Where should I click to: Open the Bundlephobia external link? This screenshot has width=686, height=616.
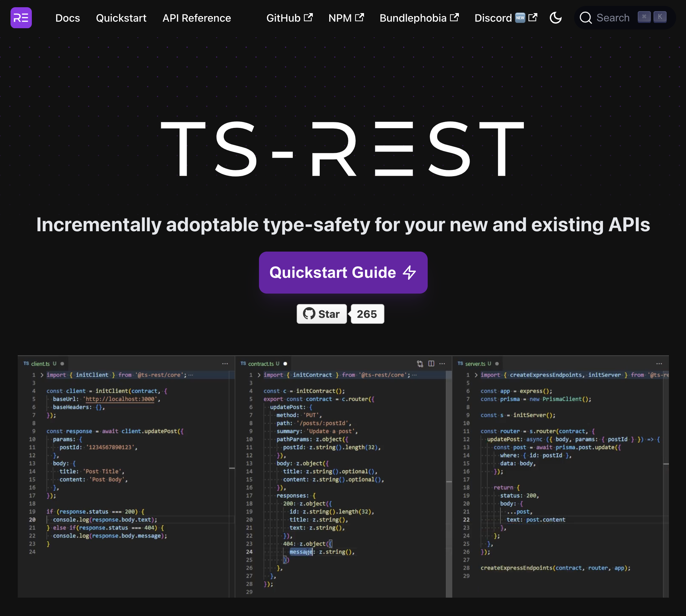[419, 18]
